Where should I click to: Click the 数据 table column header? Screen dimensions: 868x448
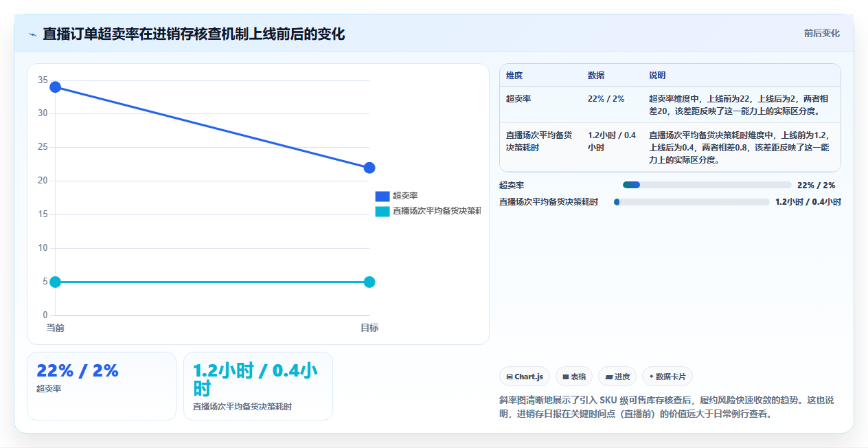[x=596, y=76]
